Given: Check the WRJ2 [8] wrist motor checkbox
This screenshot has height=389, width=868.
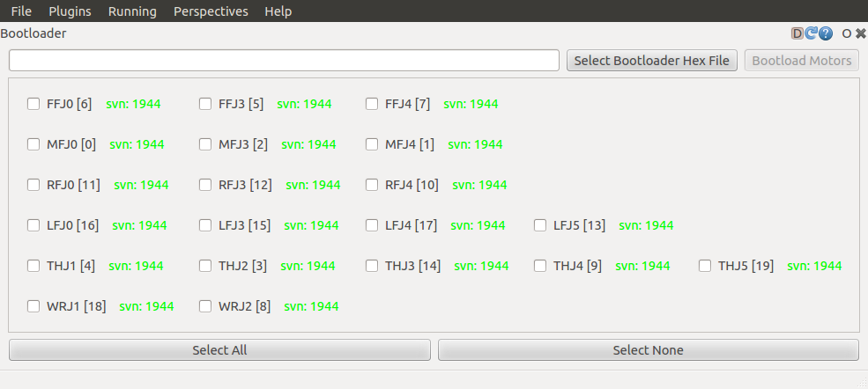Looking at the screenshot, I should (205, 306).
